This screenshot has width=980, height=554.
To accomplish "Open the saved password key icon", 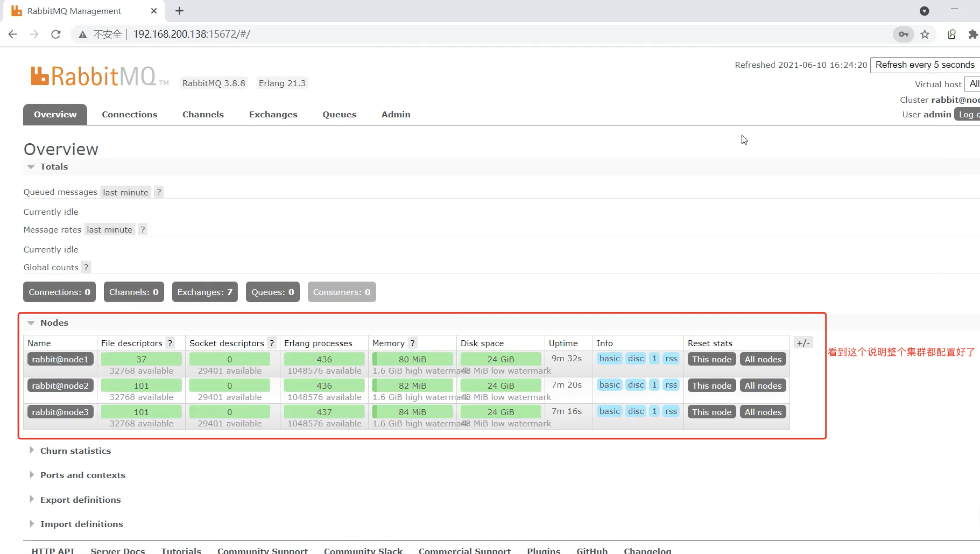I will [904, 34].
